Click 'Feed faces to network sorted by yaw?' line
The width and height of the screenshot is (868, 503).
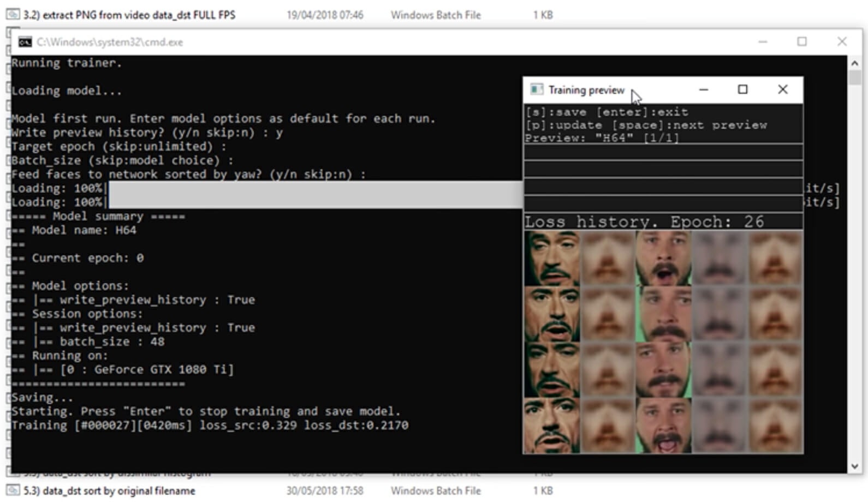tap(189, 175)
